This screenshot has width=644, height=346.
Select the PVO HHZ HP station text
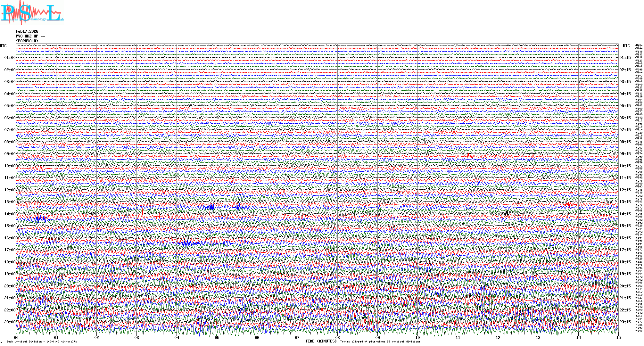30,36
